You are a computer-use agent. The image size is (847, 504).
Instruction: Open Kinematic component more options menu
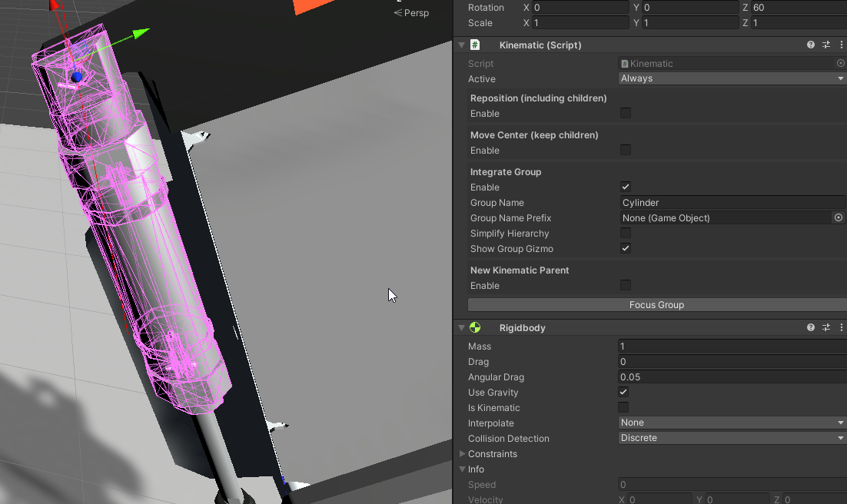tap(840, 45)
